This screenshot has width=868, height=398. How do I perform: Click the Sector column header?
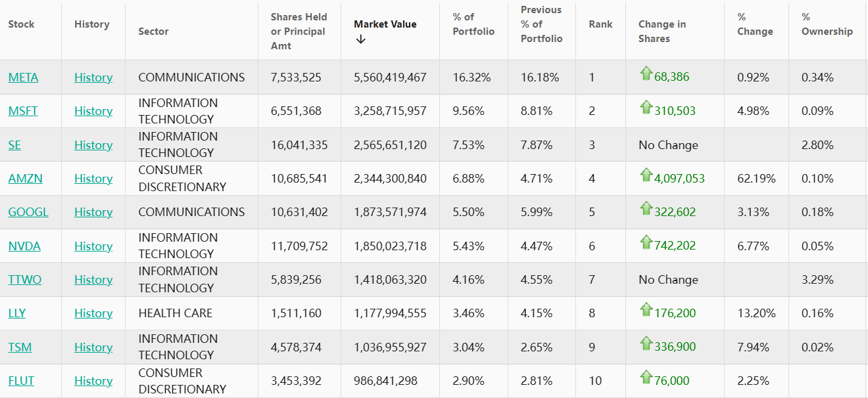point(153,32)
